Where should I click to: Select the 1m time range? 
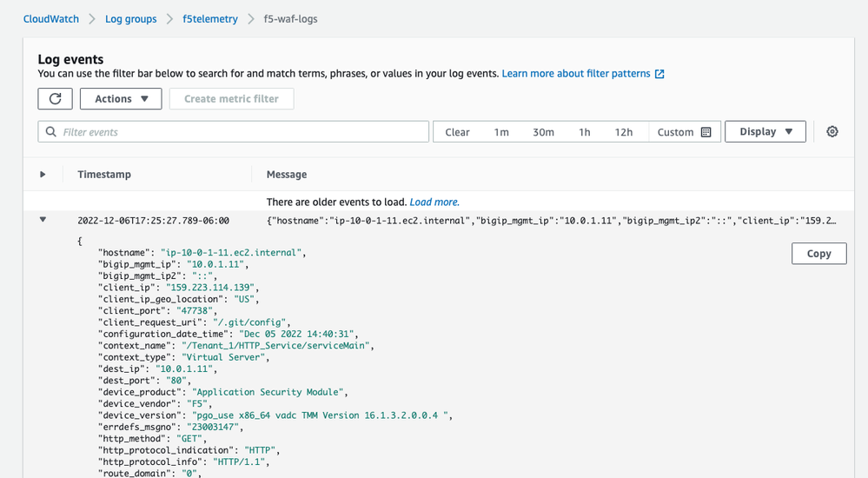501,132
